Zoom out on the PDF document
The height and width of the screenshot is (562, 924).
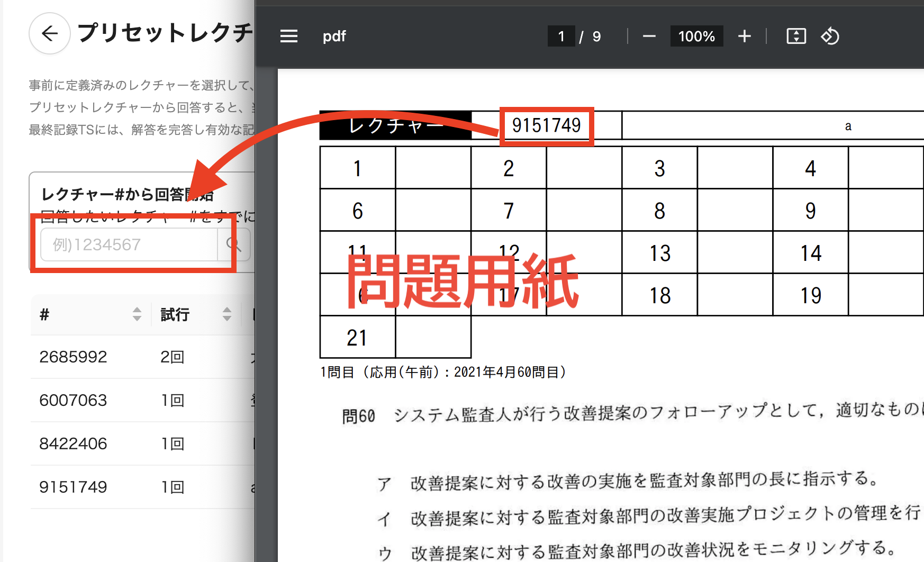click(649, 36)
